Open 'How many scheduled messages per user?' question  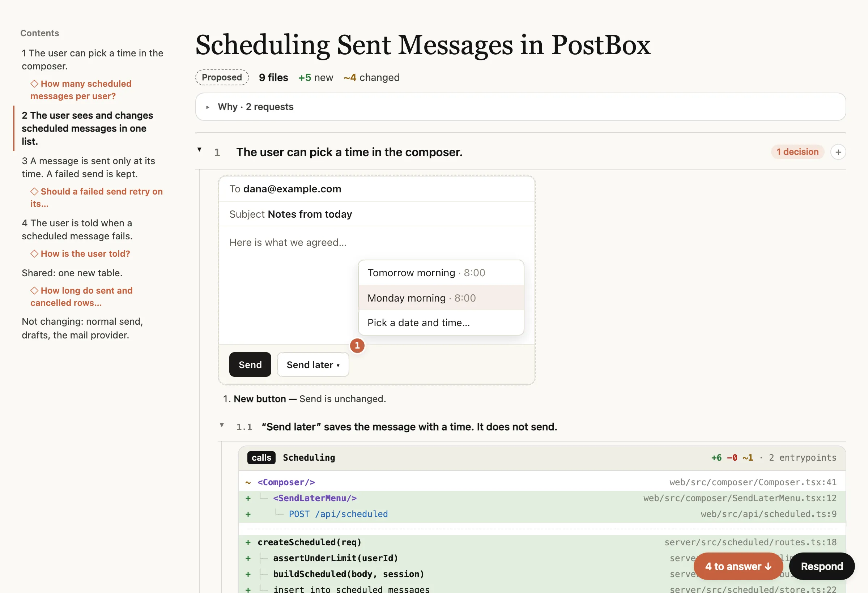click(x=81, y=90)
